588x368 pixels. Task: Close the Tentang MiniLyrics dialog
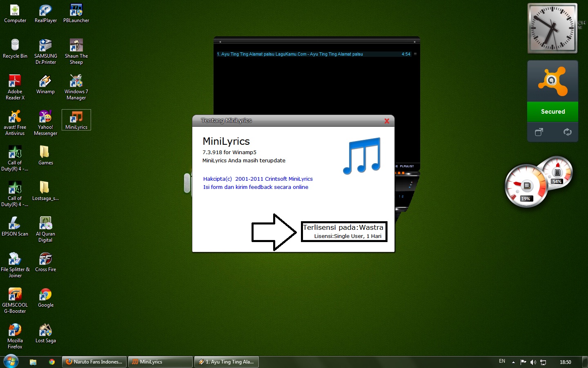coord(387,121)
